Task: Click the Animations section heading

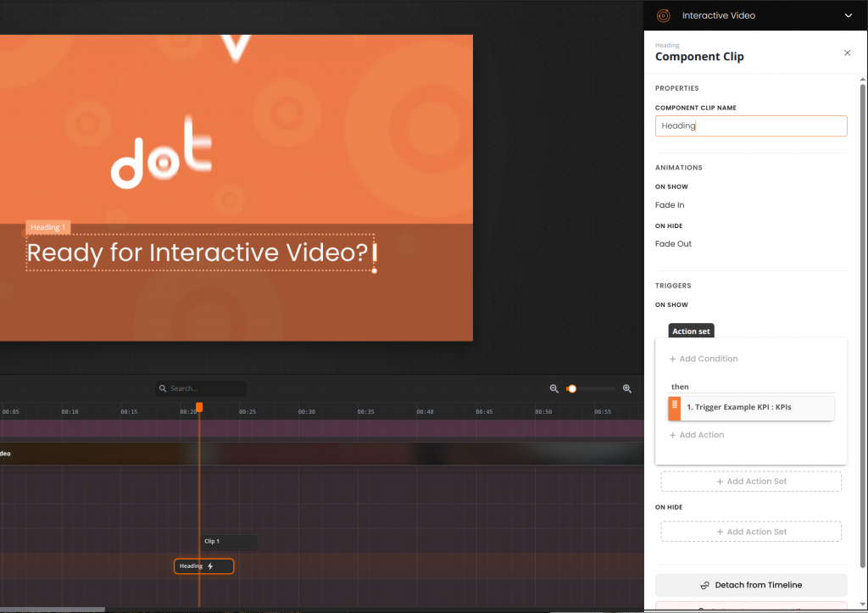Action: [679, 167]
